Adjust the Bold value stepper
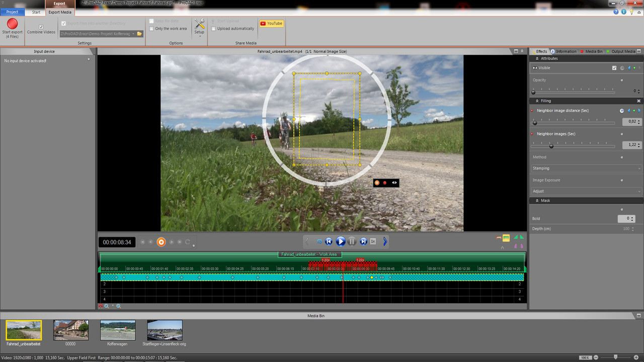This screenshot has width=644, height=362. click(x=632, y=219)
